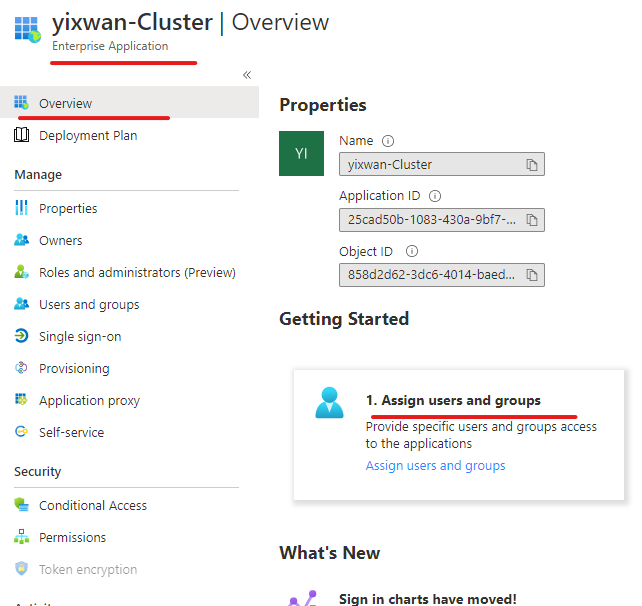Image resolution: width=642 pixels, height=606 pixels.
Task: Open the Permissions page
Action: point(72,537)
